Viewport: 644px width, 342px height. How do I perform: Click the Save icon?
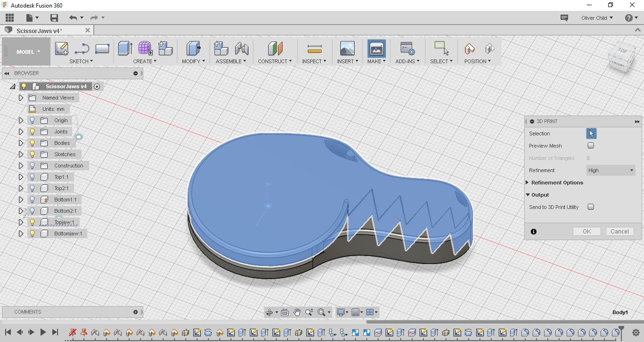54,18
